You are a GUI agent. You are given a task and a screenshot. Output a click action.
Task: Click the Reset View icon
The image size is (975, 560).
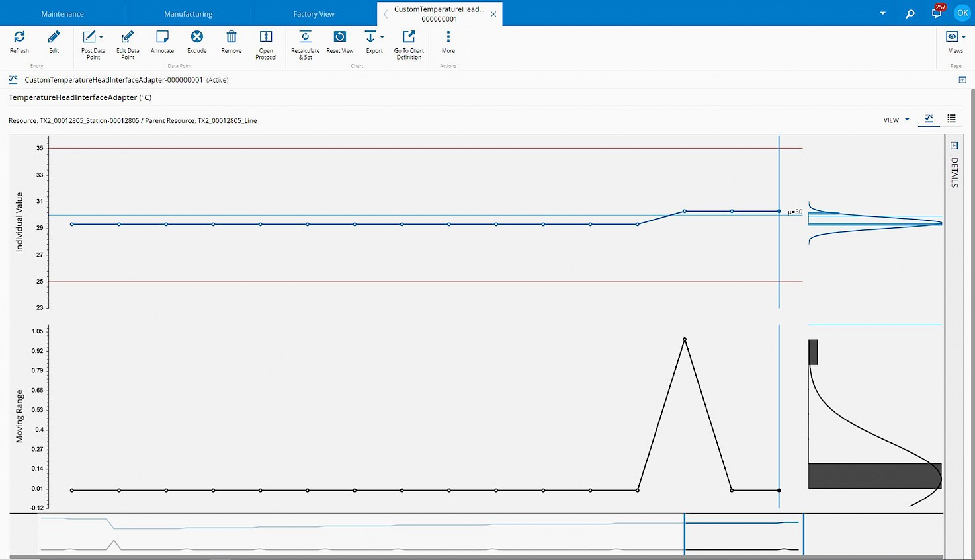(339, 37)
